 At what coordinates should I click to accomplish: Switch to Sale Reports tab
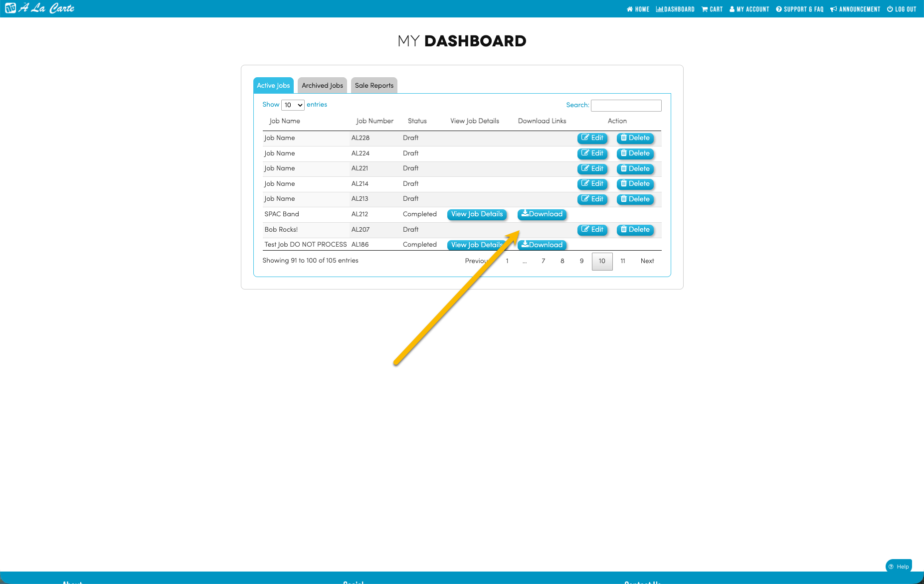[374, 85]
